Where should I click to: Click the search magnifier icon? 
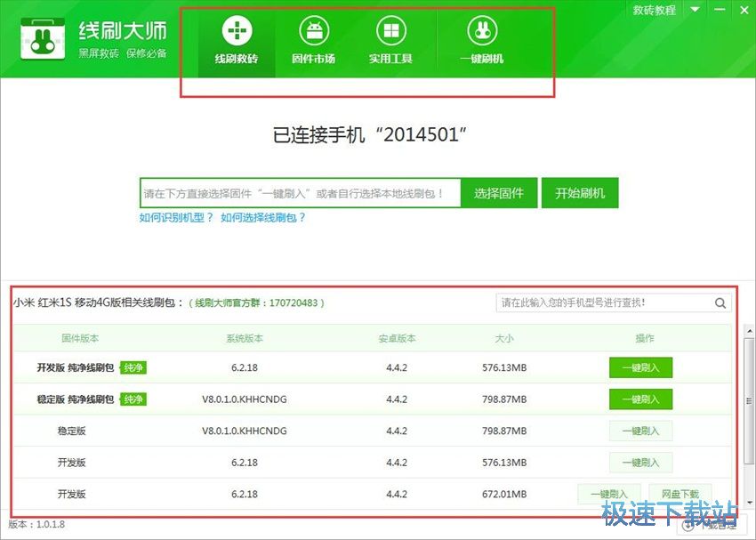(x=720, y=302)
